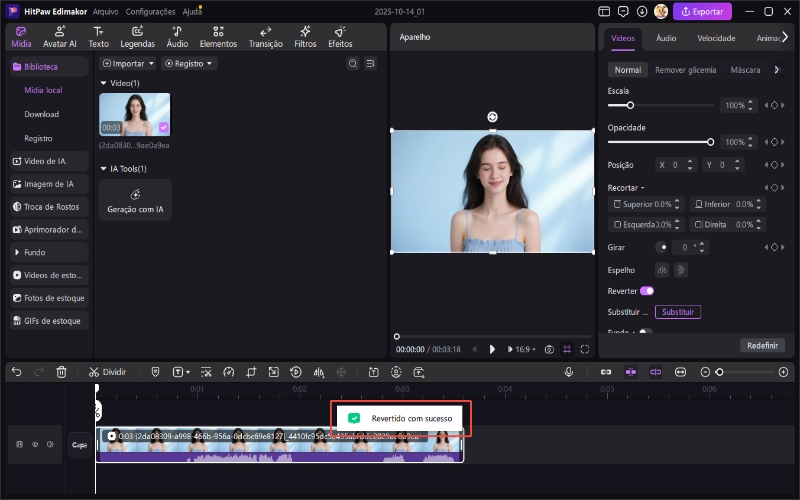Viewport: 800px width, 500px height.
Task: Click the horizontal mirror flip icon
Action: click(661, 269)
